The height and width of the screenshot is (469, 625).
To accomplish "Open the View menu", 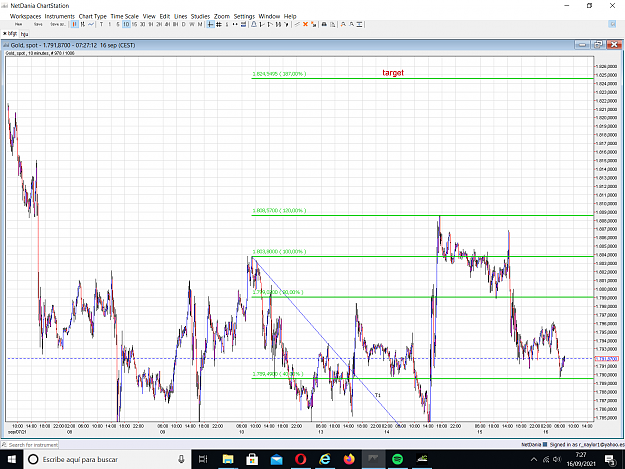I will (149, 16).
